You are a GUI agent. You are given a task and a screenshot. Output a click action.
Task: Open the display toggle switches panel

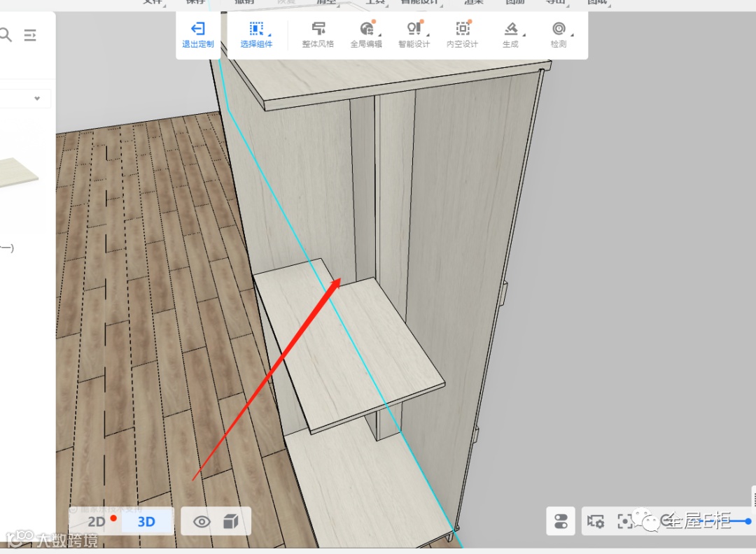tap(561, 521)
